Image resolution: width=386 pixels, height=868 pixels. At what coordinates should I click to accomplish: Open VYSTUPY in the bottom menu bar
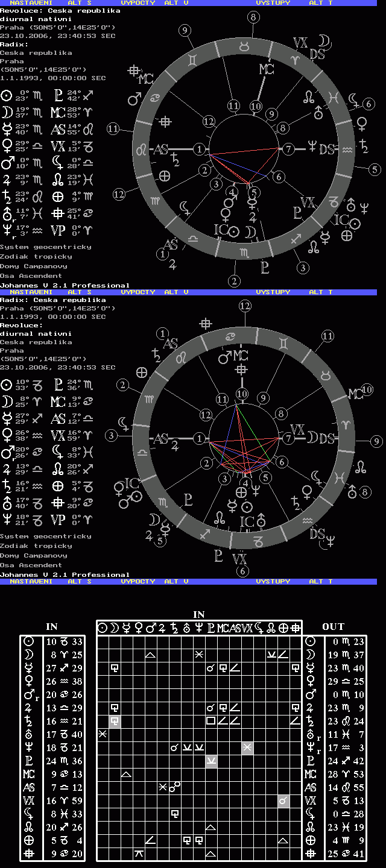click(x=273, y=582)
